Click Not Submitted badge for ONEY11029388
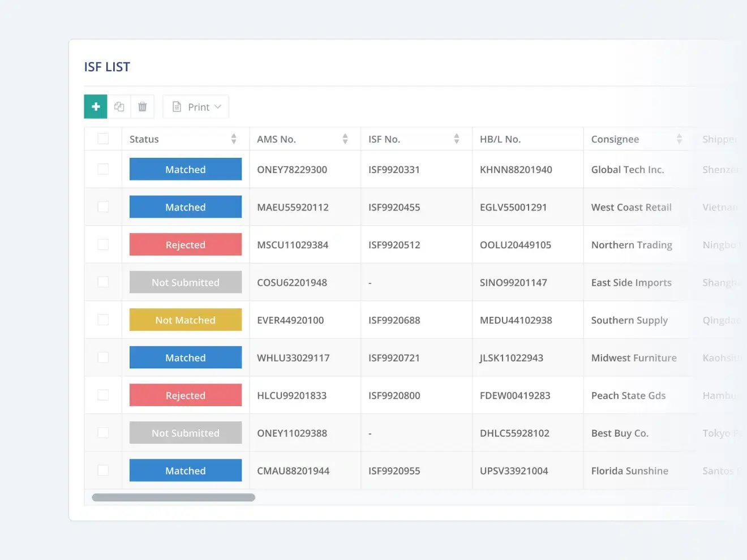 [186, 433]
